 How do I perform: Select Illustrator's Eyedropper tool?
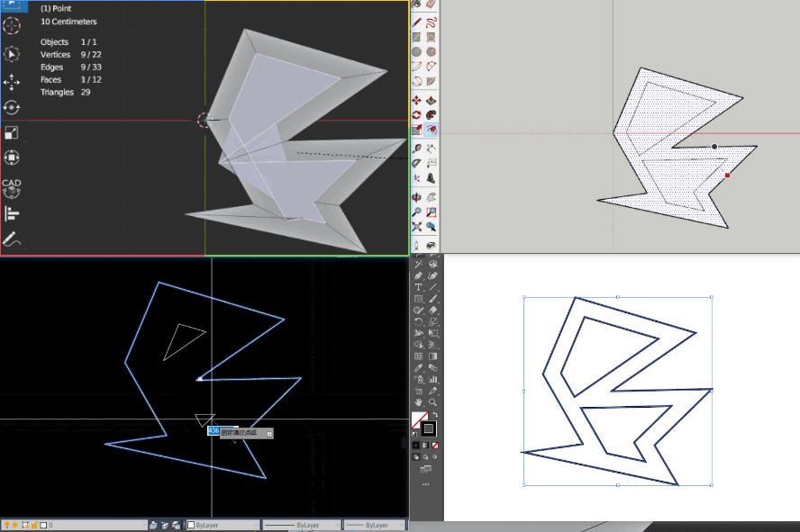pos(418,368)
